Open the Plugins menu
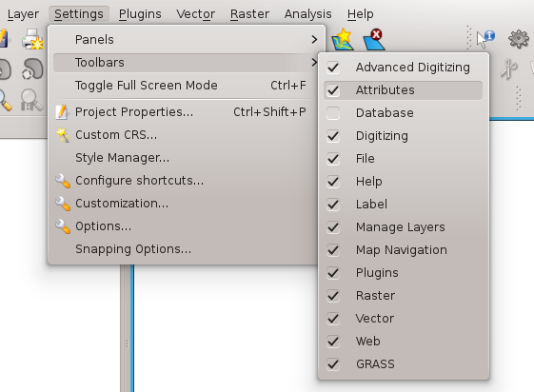This screenshot has width=534, height=392. [x=140, y=14]
